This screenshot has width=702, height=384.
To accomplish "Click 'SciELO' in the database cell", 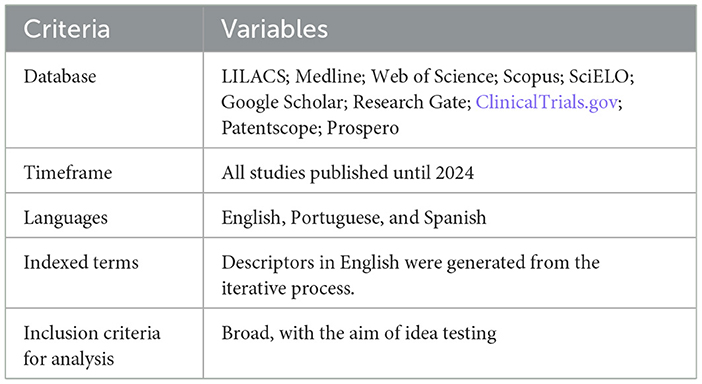I will [x=599, y=77].
